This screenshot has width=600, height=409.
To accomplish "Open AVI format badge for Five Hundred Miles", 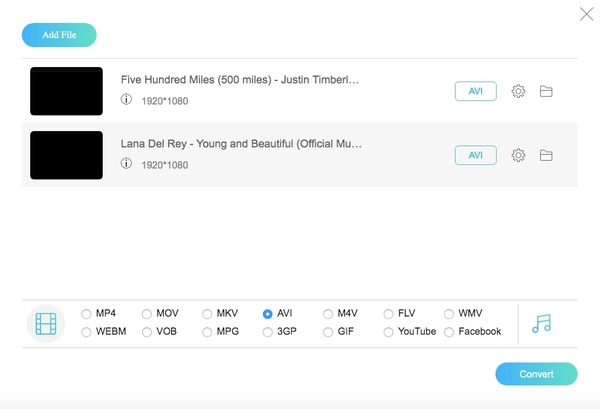I will point(475,92).
